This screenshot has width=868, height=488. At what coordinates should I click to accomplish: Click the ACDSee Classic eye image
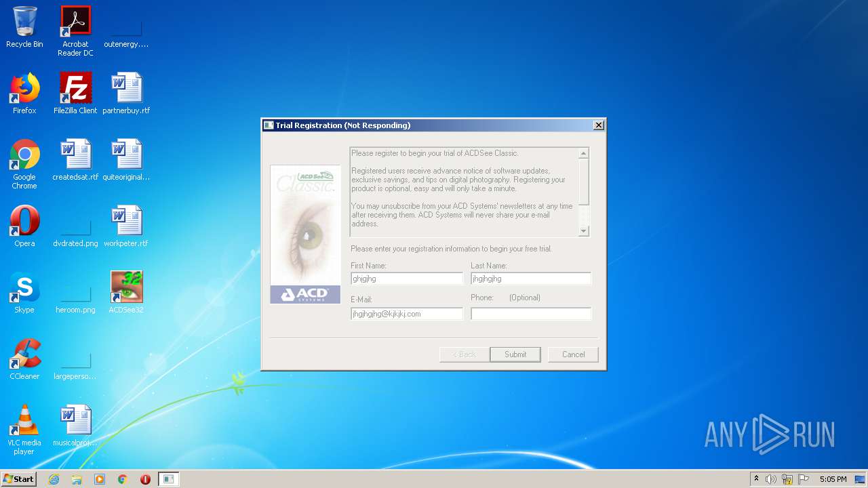tap(305, 234)
